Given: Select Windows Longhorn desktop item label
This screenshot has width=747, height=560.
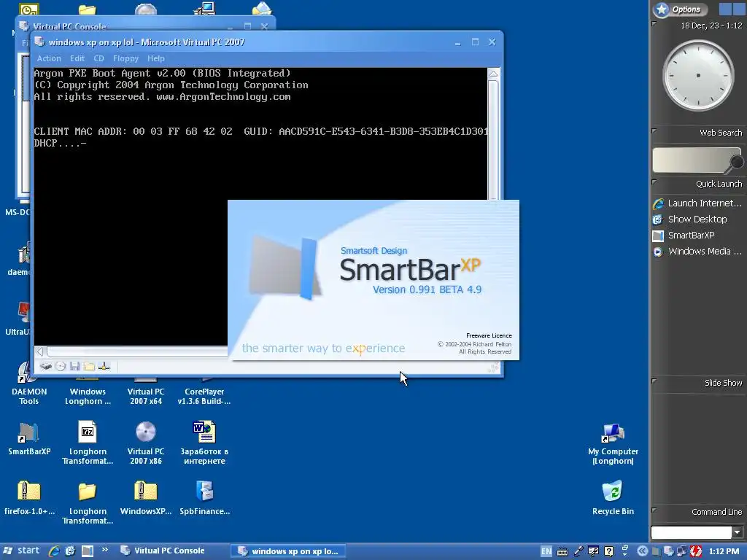Looking at the screenshot, I should pos(88,396).
